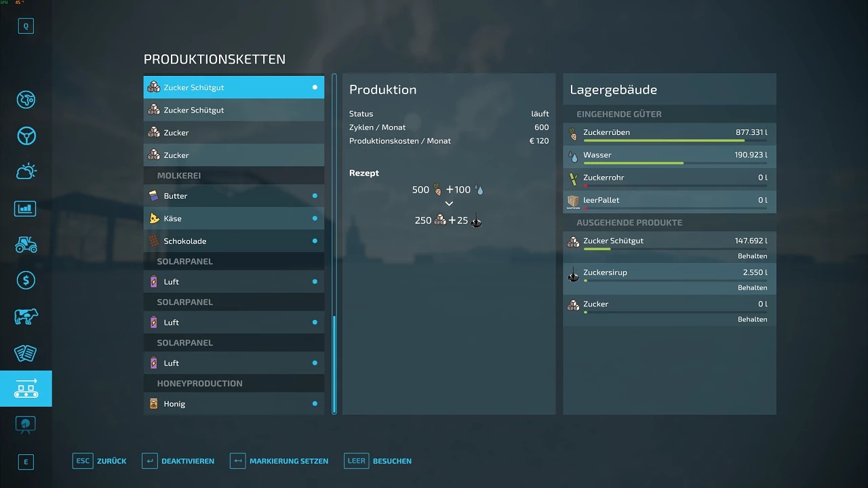Open the price statistics chart icon
The width and height of the screenshot is (868, 488).
[26, 208]
